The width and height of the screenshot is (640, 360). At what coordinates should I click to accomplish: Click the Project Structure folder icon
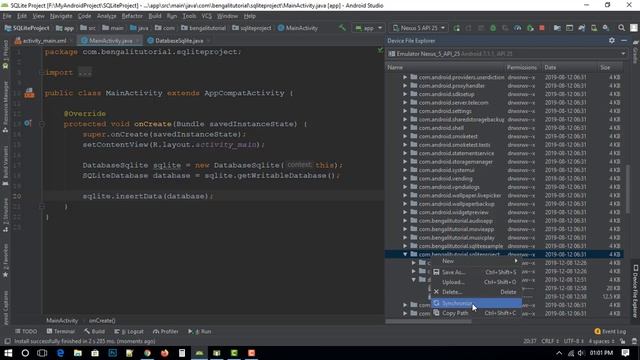[557, 28]
